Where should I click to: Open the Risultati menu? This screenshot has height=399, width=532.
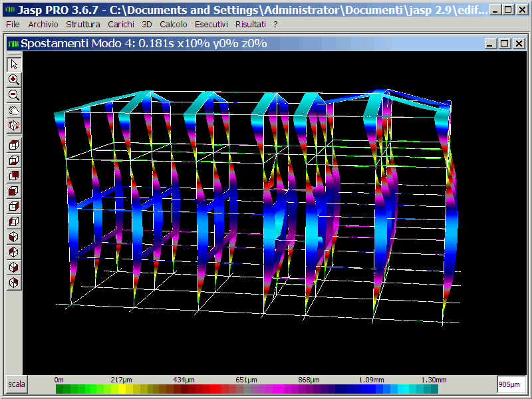[x=251, y=24]
